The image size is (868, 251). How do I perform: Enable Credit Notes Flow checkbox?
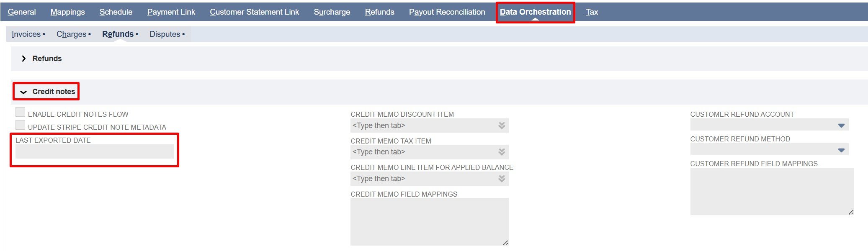coord(20,112)
